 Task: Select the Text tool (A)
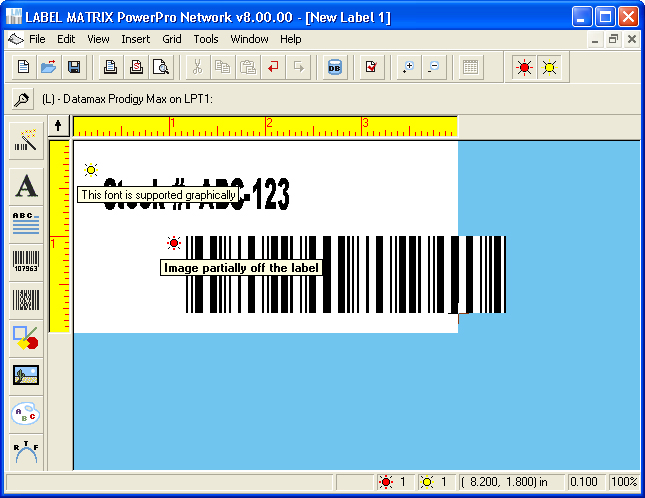26,186
